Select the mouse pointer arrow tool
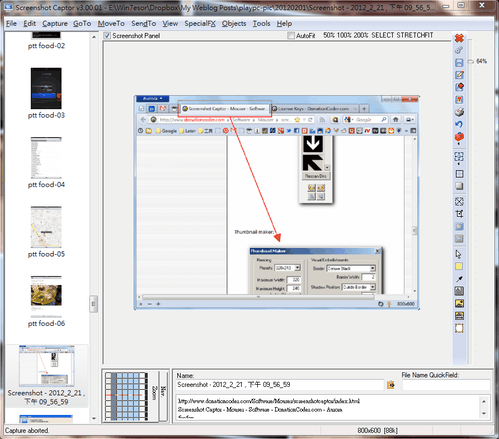The width and height of the screenshot is (499, 439). pos(459,254)
